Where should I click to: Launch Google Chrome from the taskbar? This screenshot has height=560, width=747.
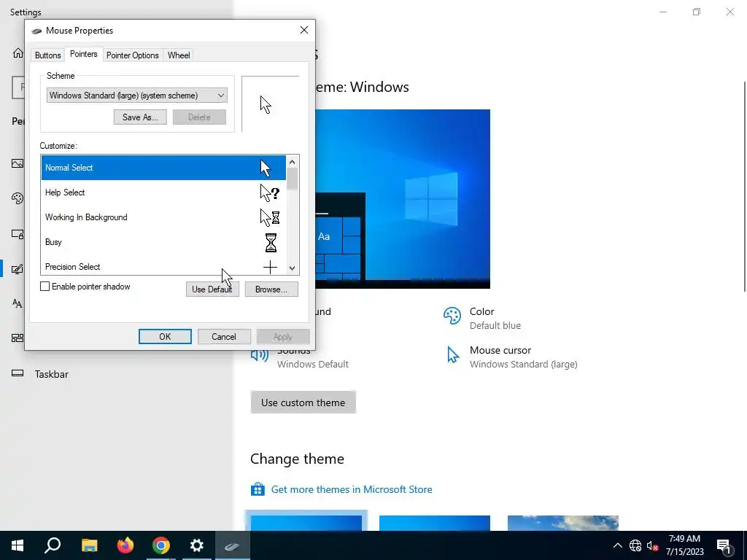tap(161, 545)
